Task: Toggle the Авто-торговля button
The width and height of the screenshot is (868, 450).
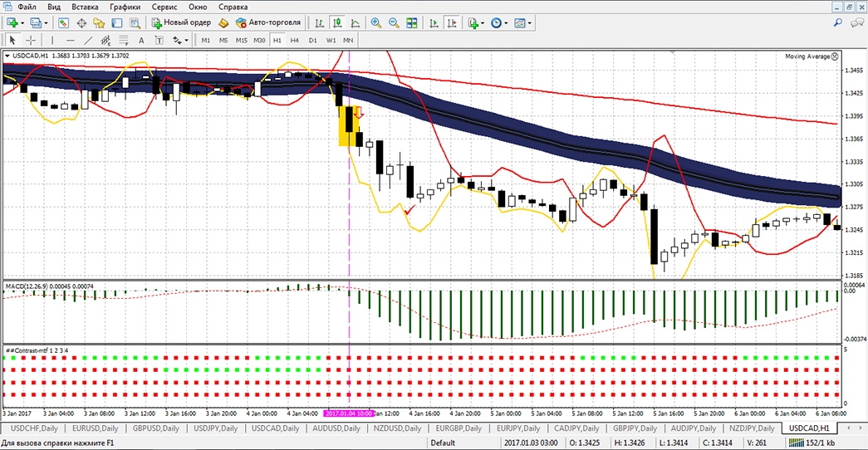Action: click(268, 22)
